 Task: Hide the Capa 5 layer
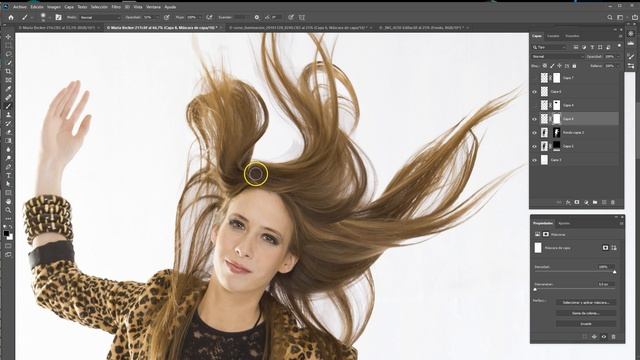coord(534,92)
